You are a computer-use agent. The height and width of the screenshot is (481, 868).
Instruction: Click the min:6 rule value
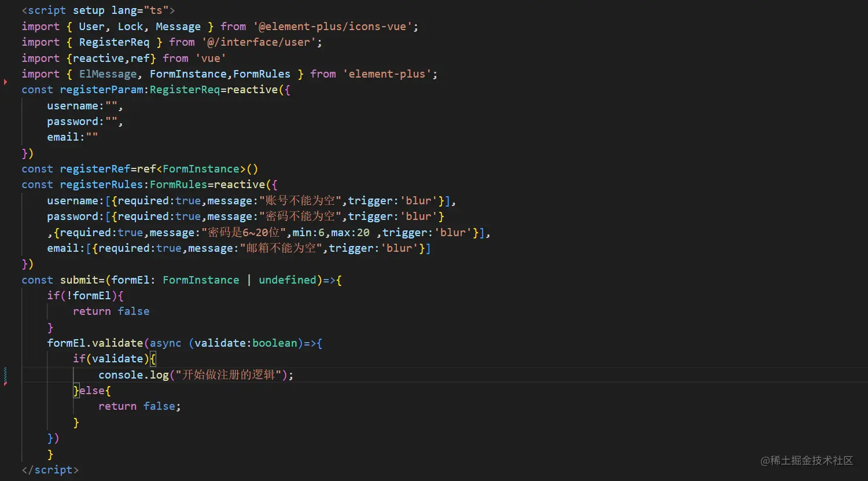(309, 233)
